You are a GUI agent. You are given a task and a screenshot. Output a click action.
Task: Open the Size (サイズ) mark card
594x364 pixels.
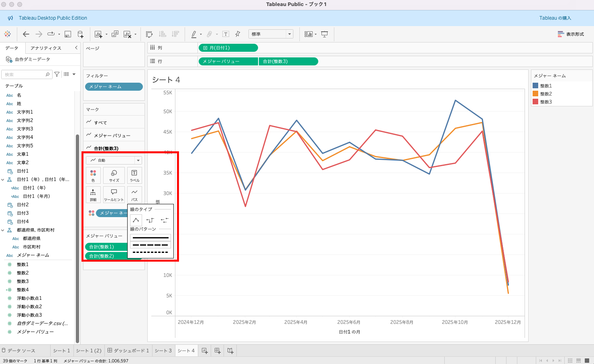coord(114,175)
